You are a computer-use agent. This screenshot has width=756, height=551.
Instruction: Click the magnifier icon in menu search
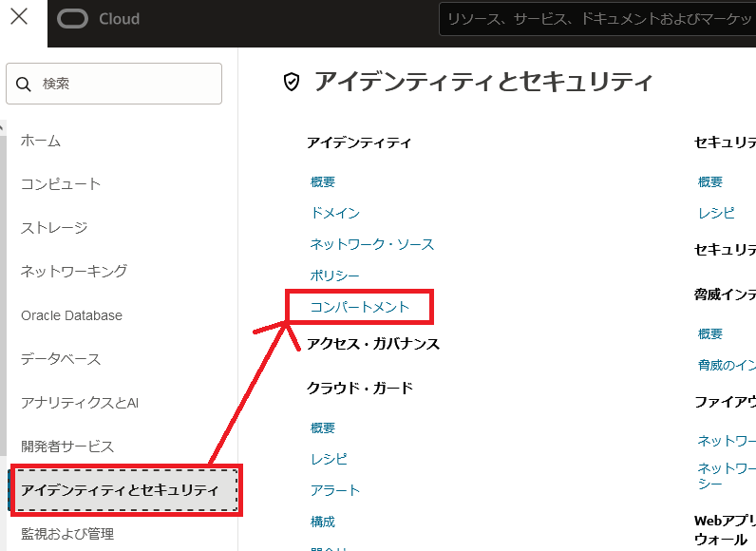coord(23,84)
